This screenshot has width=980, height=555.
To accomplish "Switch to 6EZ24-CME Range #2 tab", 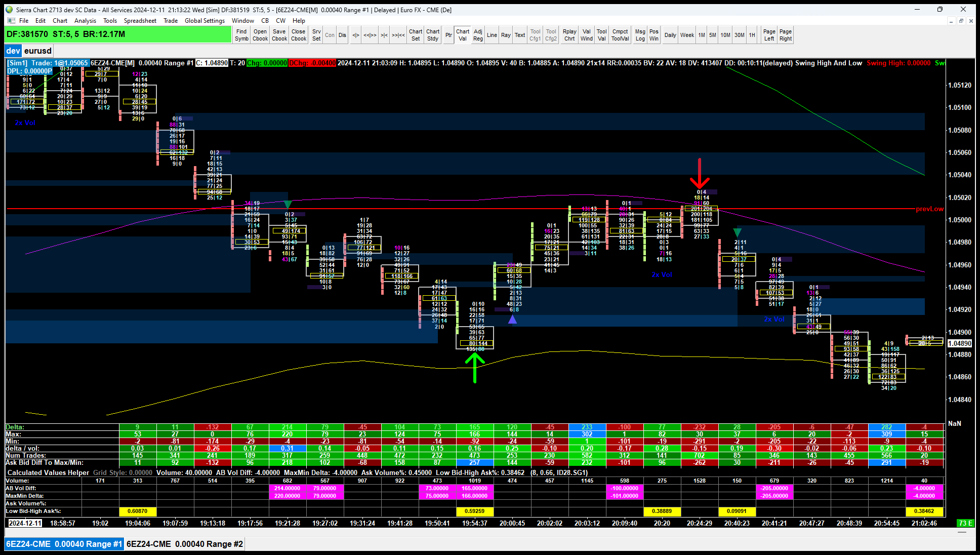I will point(185,544).
